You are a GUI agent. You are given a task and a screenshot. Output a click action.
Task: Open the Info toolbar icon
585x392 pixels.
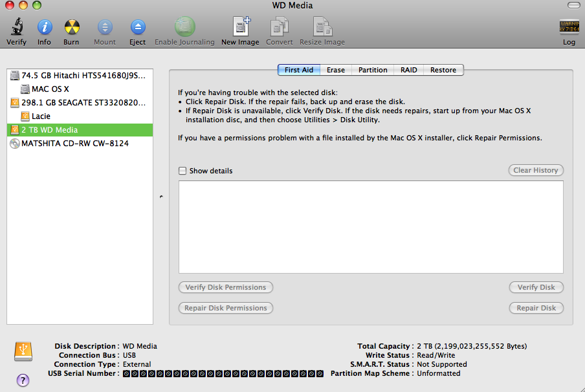pos(45,27)
